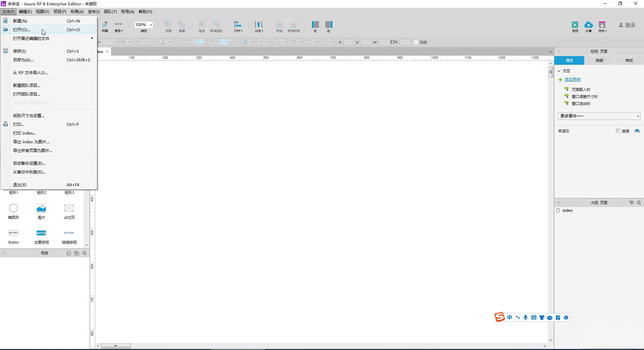Click the 添加用例 link
Image resolution: width=644 pixels, height=350 pixels.
[572, 80]
